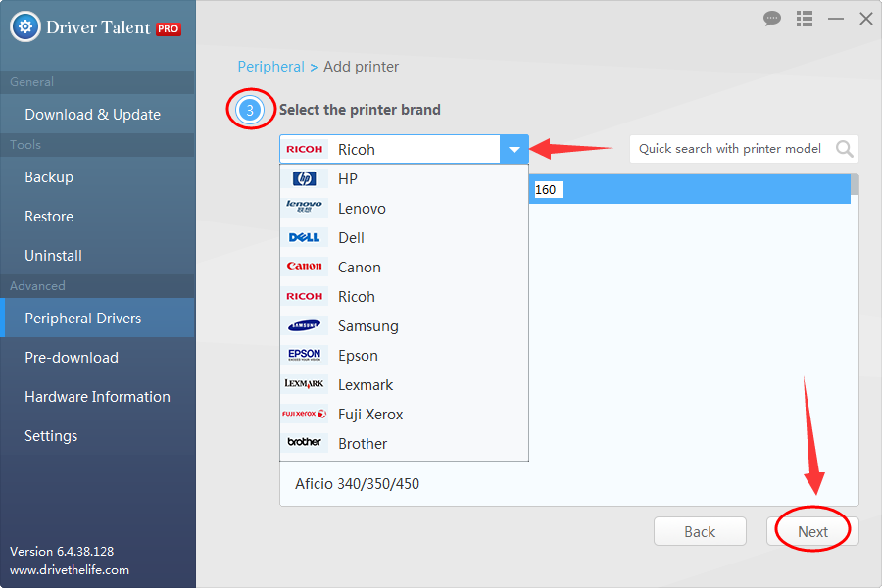
Task: Click the PRO badge beside Driver Talent
Action: (x=169, y=28)
